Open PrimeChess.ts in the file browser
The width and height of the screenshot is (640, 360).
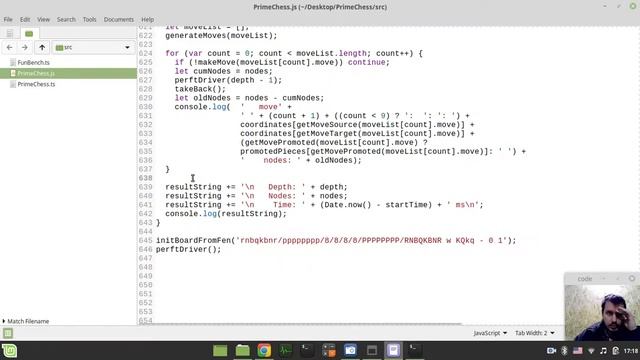click(x=36, y=84)
